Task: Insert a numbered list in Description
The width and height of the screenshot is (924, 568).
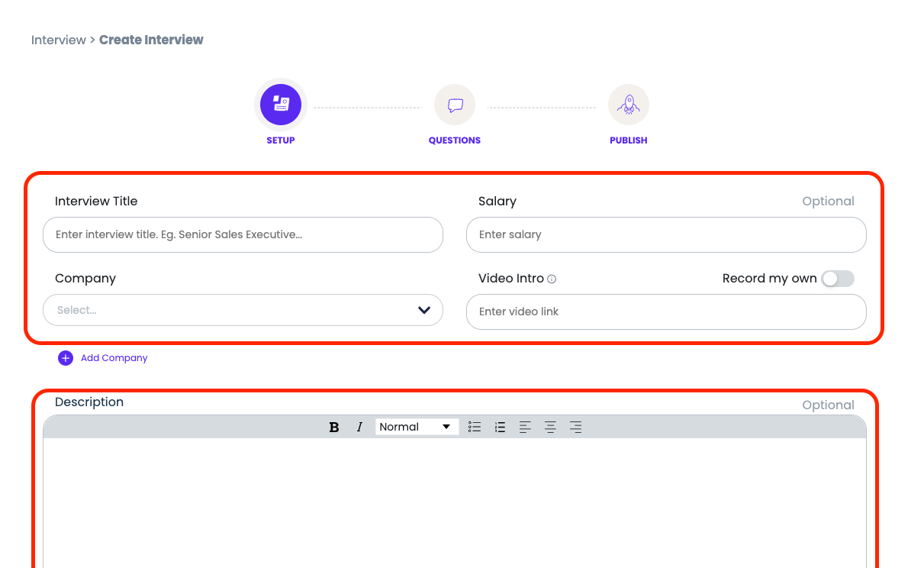Action: (500, 428)
